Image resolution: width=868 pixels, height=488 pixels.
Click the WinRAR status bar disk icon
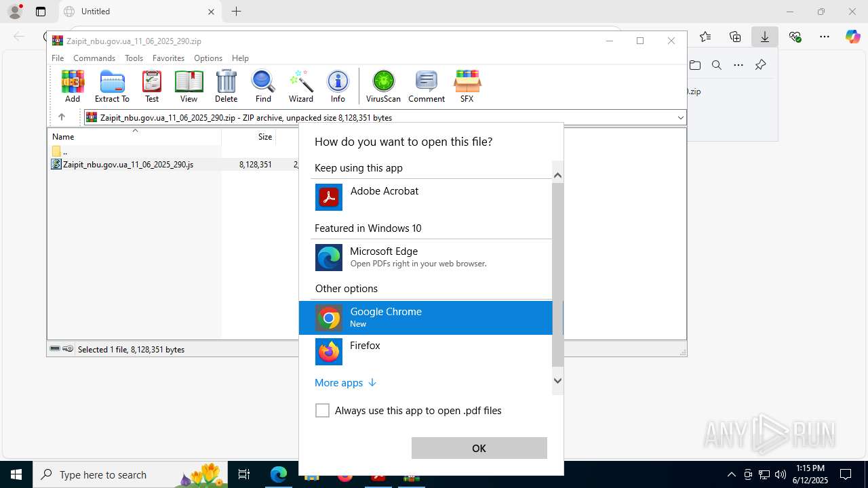coord(55,349)
